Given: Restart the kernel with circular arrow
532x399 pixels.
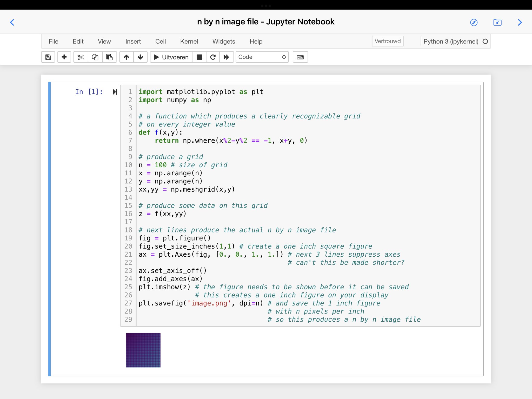Looking at the screenshot, I should click(x=213, y=57).
